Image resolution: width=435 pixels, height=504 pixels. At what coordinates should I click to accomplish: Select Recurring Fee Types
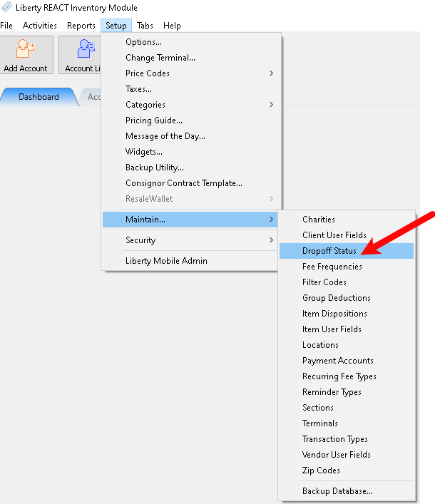347,376
